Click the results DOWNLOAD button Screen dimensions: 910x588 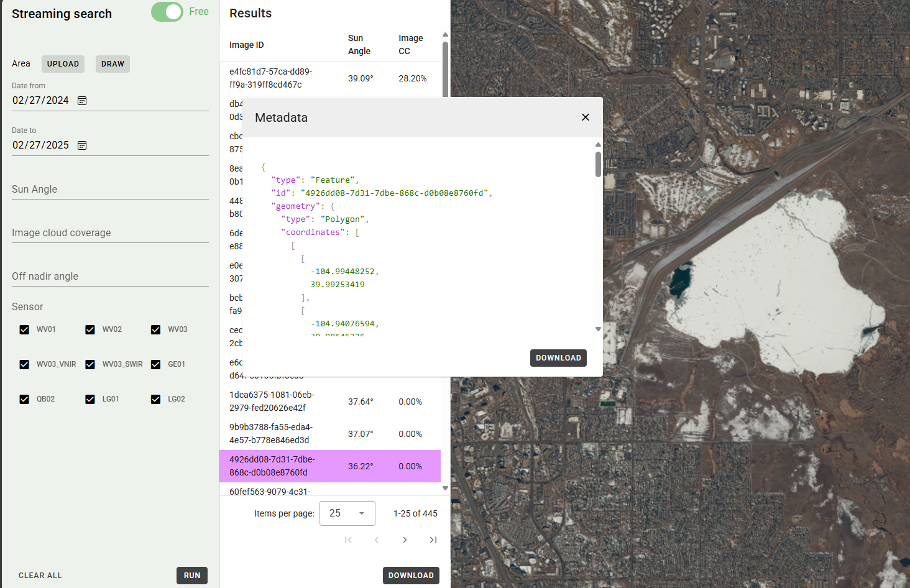[411, 576]
